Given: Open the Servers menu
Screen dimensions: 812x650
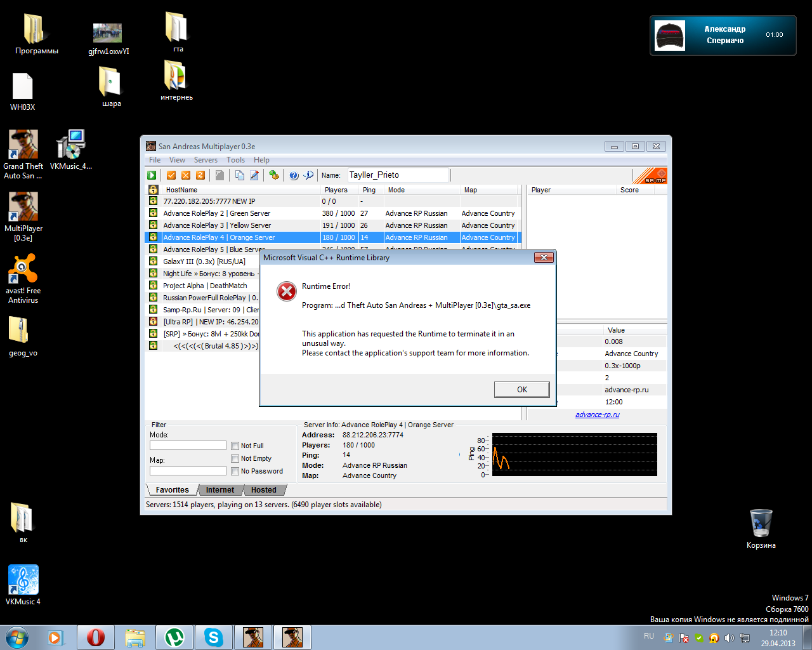Looking at the screenshot, I should point(206,160).
